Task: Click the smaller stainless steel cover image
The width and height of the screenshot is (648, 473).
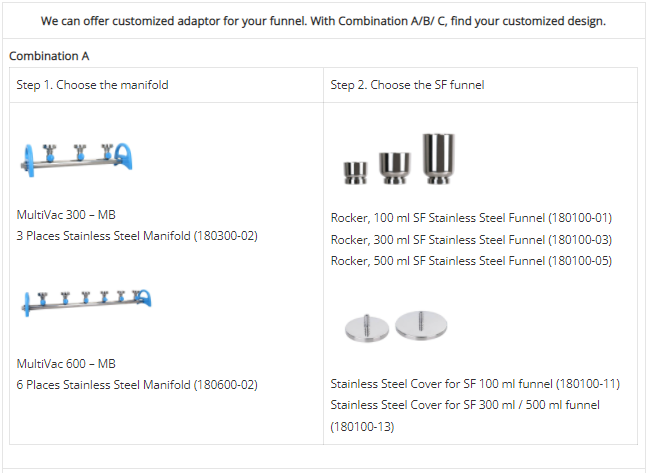Action: tap(367, 329)
